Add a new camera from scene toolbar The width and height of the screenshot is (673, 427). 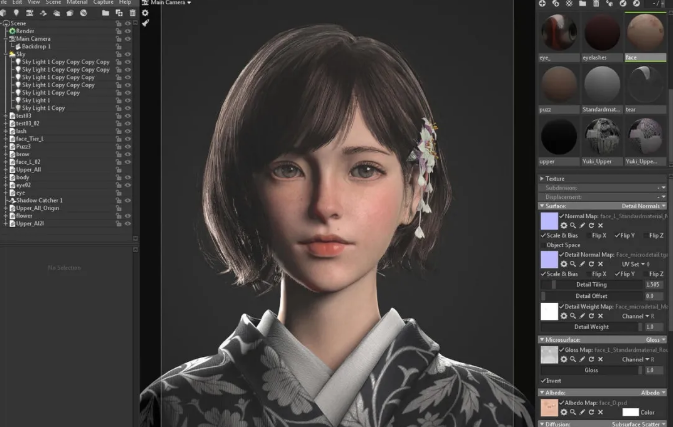click(30, 13)
